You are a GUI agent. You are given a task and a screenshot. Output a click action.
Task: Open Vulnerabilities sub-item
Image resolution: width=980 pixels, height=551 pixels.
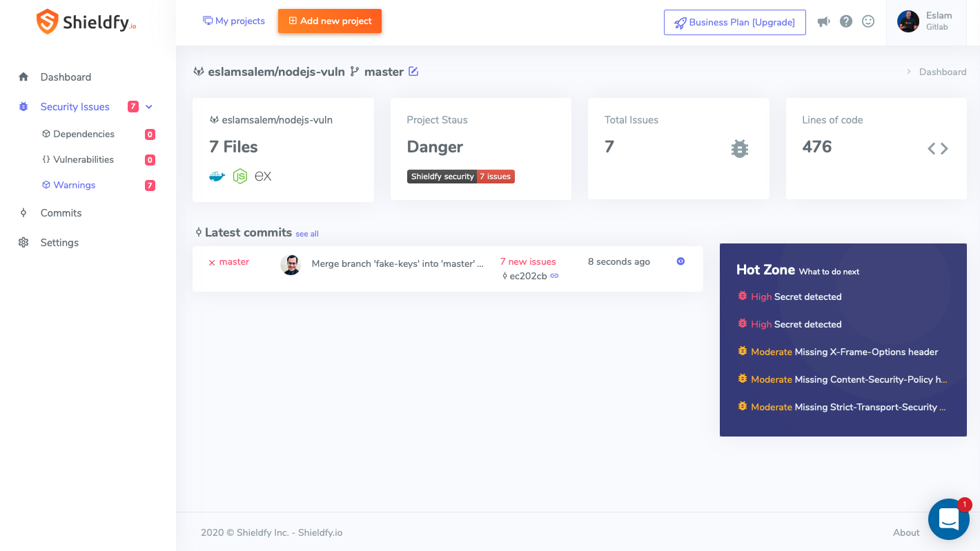tap(84, 159)
